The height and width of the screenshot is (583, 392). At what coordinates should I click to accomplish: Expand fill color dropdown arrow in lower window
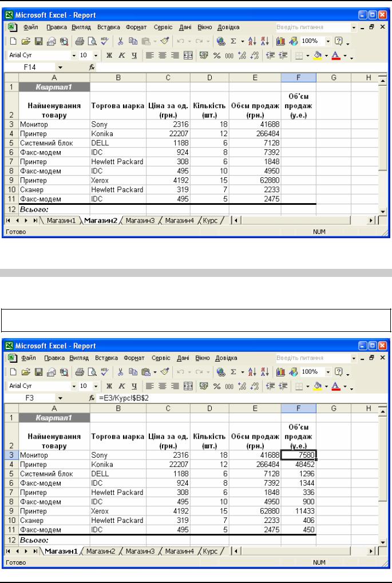click(326, 386)
